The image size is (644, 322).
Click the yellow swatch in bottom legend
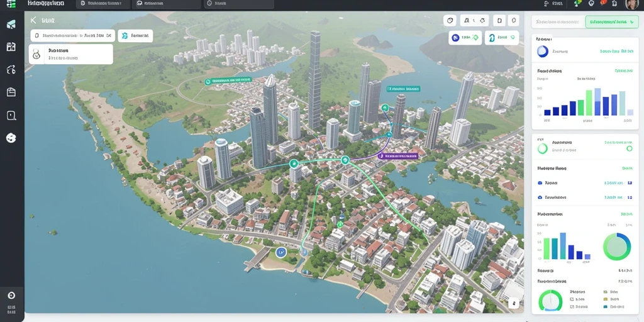click(605, 299)
